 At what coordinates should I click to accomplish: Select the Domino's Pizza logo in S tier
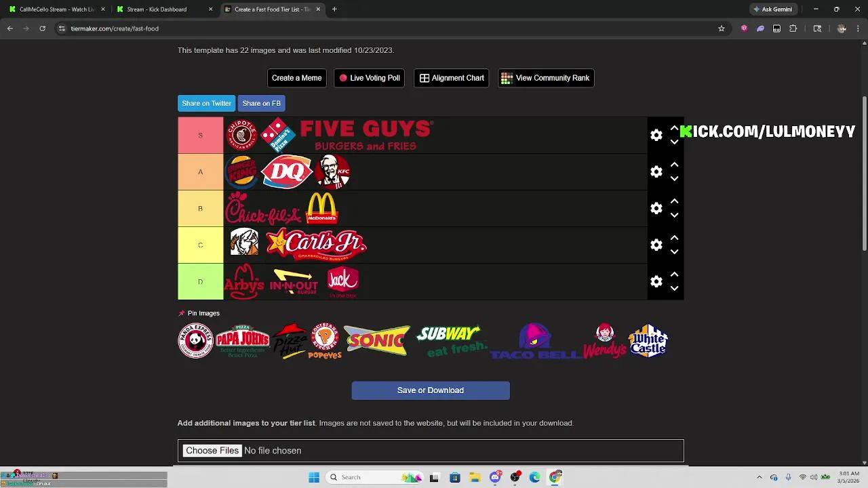[279, 135]
